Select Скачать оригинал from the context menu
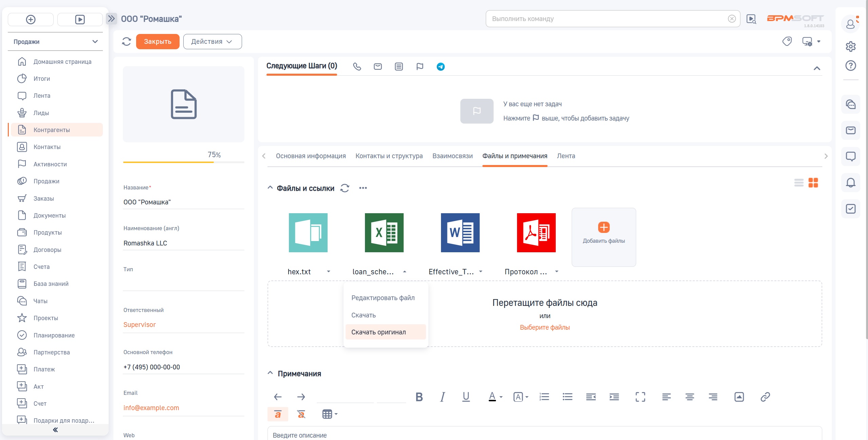This screenshot has height=440, width=868. (378, 332)
